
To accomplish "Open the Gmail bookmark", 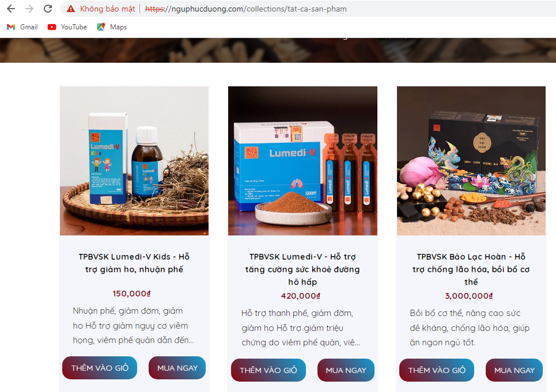I will 22,27.
